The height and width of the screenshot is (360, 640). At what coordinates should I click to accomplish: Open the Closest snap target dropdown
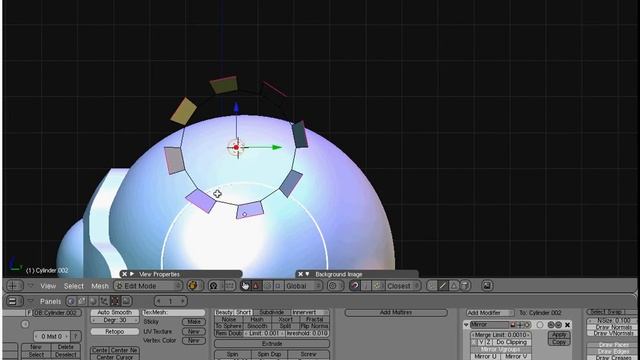pyautogui.click(x=402, y=286)
